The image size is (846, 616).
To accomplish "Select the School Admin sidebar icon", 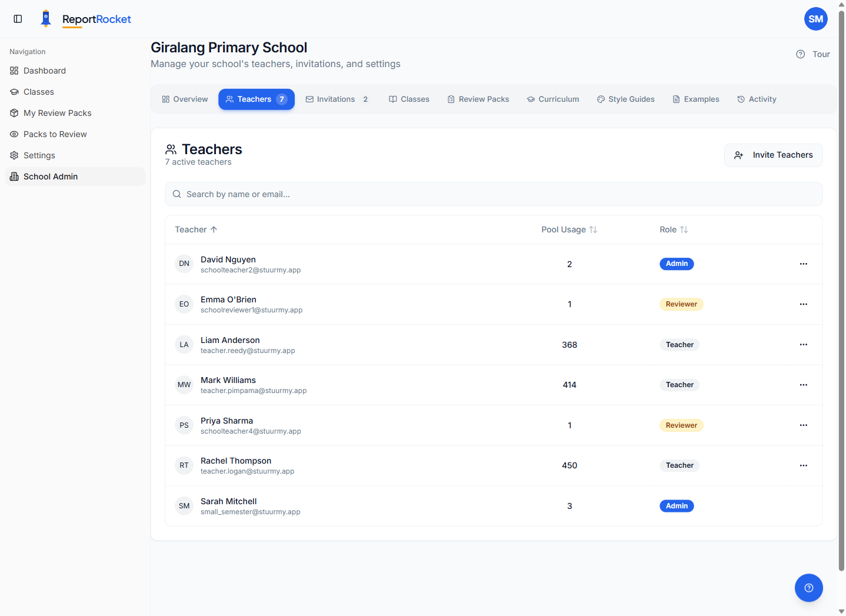I will pos(14,177).
